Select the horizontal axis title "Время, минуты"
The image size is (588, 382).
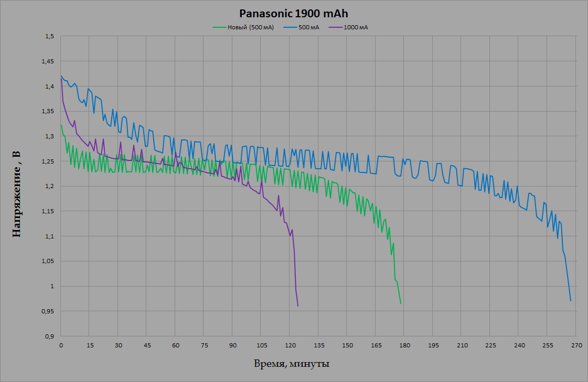[x=292, y=364]
